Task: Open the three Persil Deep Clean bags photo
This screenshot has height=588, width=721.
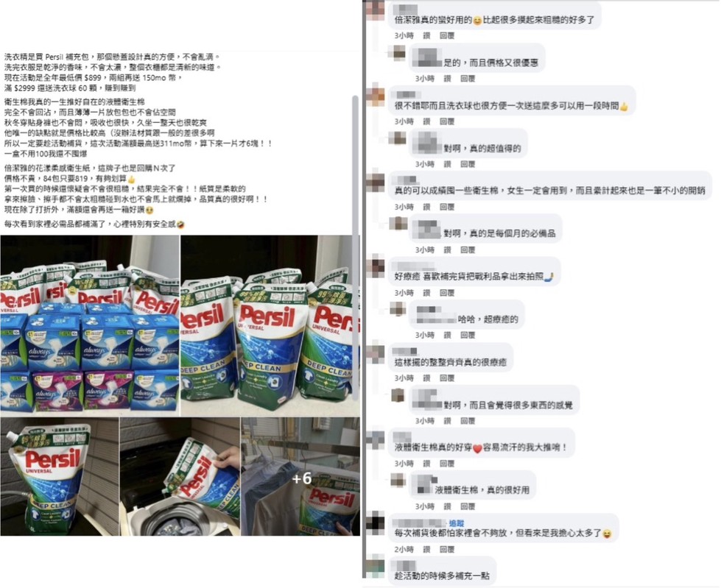Action: pyautogui.click(x=270, y=325)
